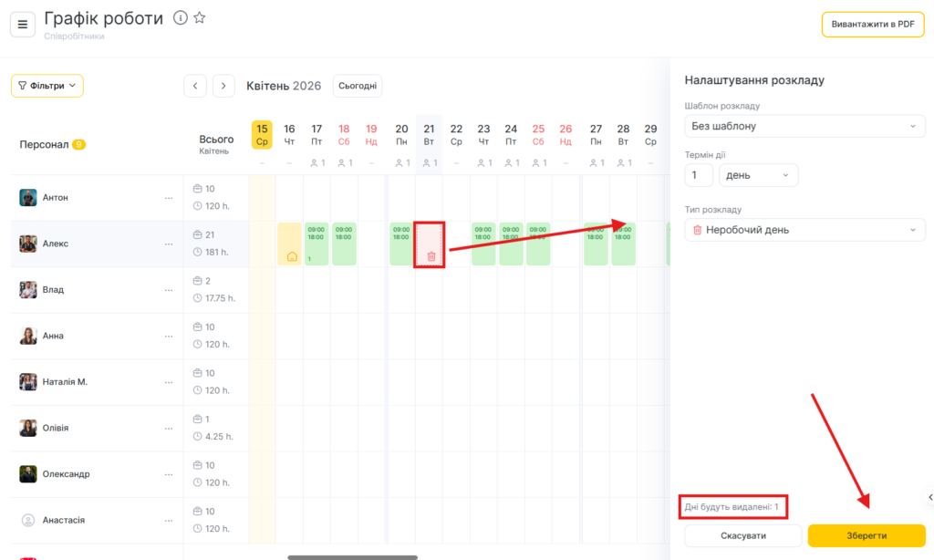
Task: Open the Фільтри dropdown
Action: click(47, 86)
